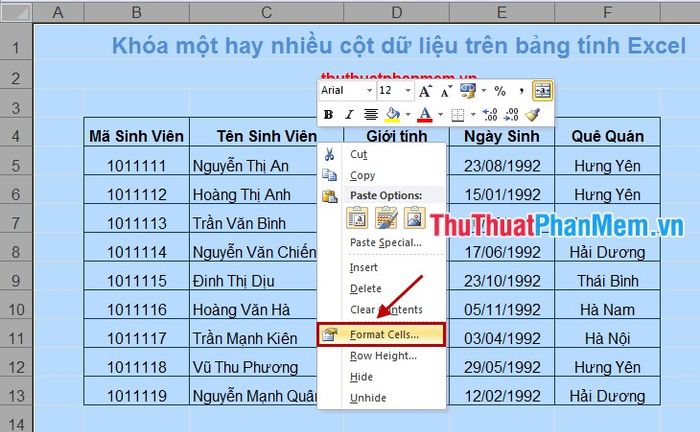Apply Comma Style format icon
Viewport: 700px width, 432px height.
pyautogui.click(x=521, y=91)
